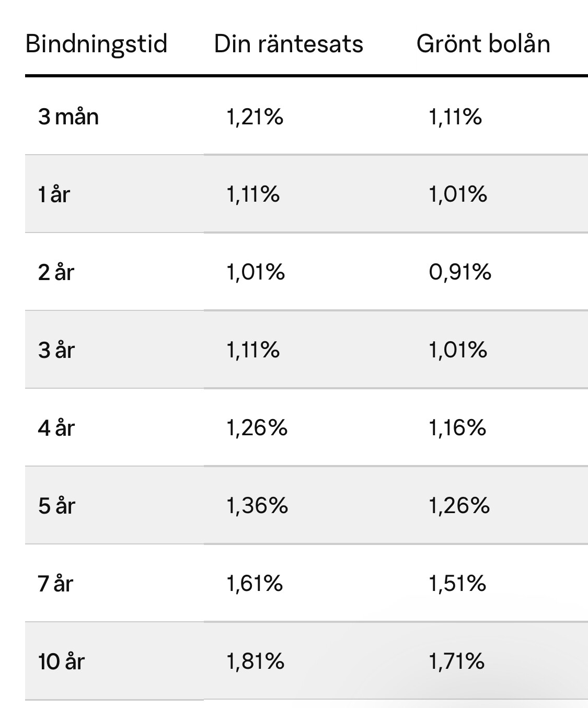Select the 7 år row label

pos(55,584)
